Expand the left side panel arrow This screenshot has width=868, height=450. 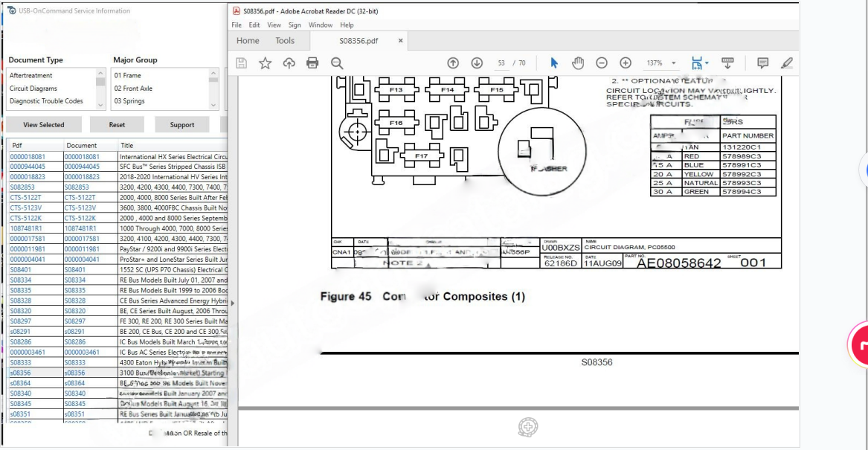coord(233,303)
